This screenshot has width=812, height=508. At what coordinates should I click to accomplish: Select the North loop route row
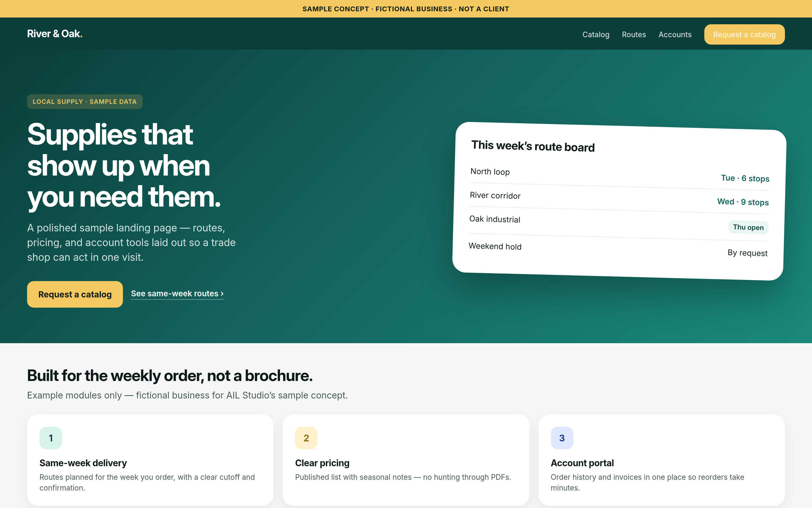tap(619, 175)
